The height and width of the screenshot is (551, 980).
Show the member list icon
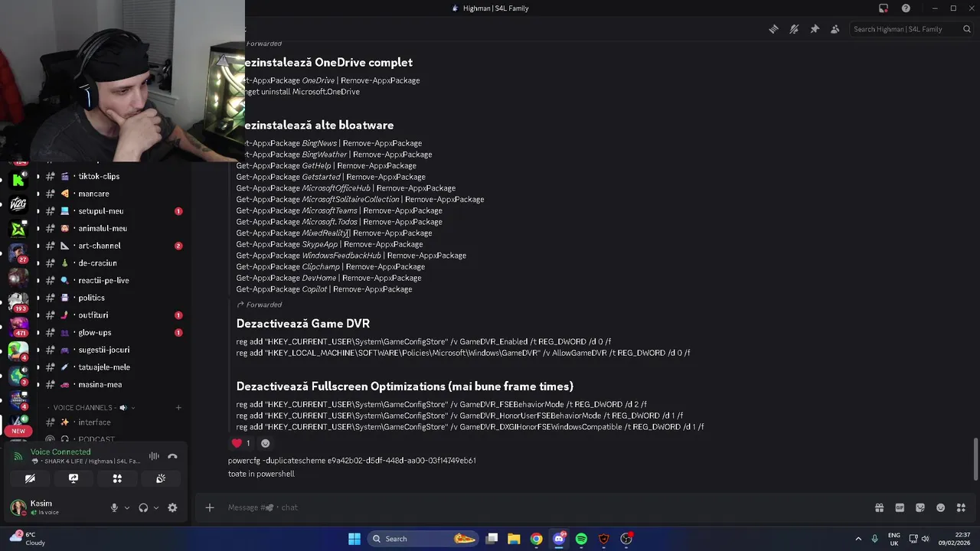835,29
